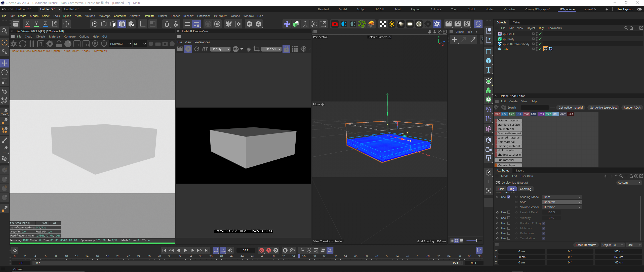Switch to Takes tab
The image size is (644, 272).
516,22
